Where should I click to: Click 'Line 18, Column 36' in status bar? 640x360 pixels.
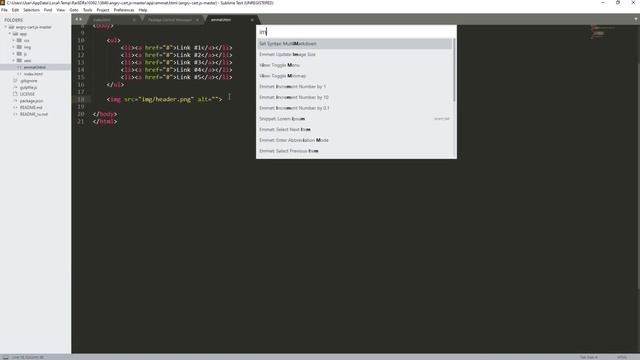tap(28, 357)
